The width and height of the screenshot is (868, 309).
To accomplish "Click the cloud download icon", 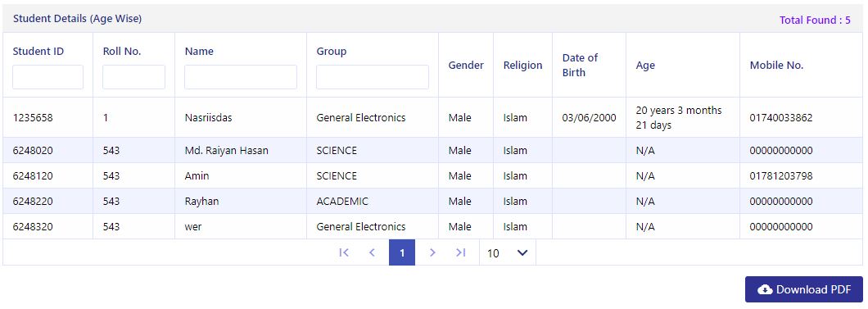I will pyautogui.click(x=765, y=289).
